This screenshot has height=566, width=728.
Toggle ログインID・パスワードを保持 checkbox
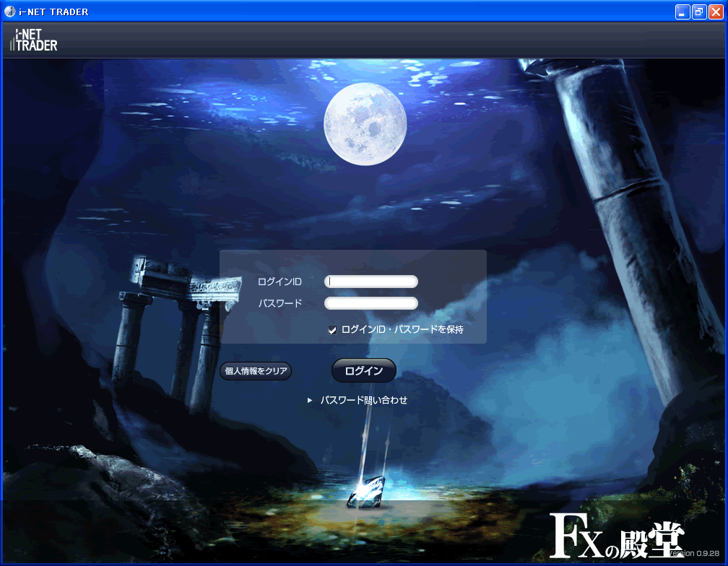click(x=332, y=331)
